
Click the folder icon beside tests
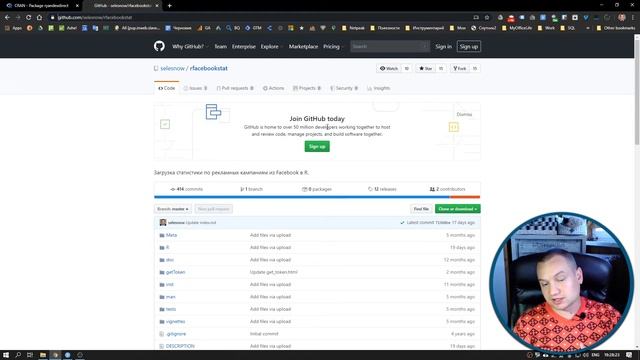(x=162, y=309)
